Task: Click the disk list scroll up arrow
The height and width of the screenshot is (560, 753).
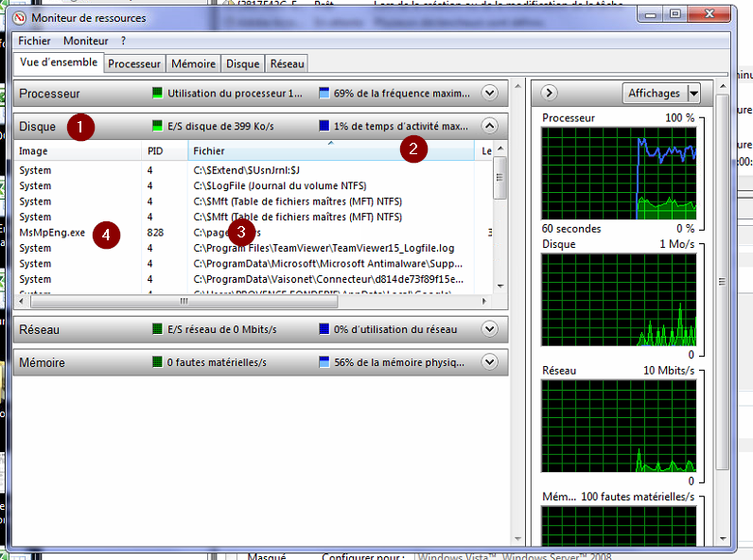Action: [x=499, y=149]
